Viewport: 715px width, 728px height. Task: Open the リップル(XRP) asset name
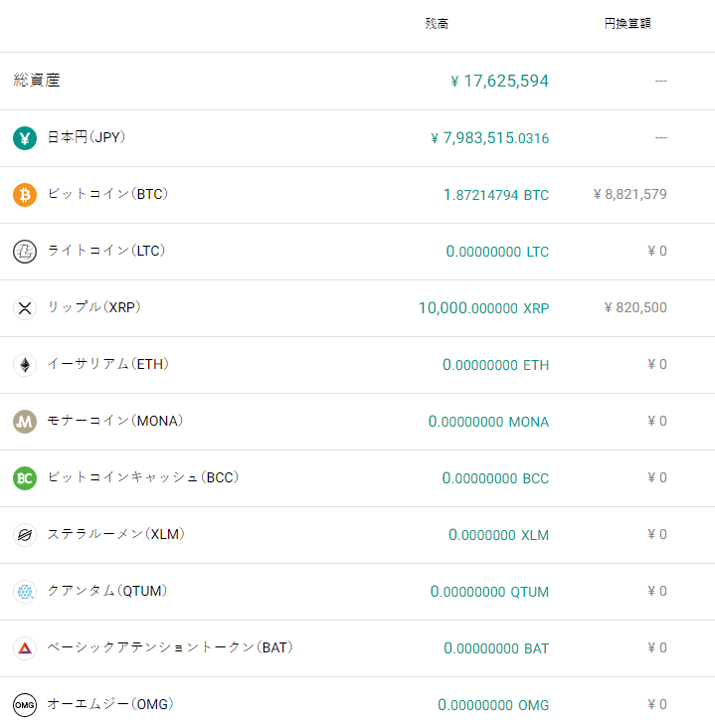coord(93,307)
